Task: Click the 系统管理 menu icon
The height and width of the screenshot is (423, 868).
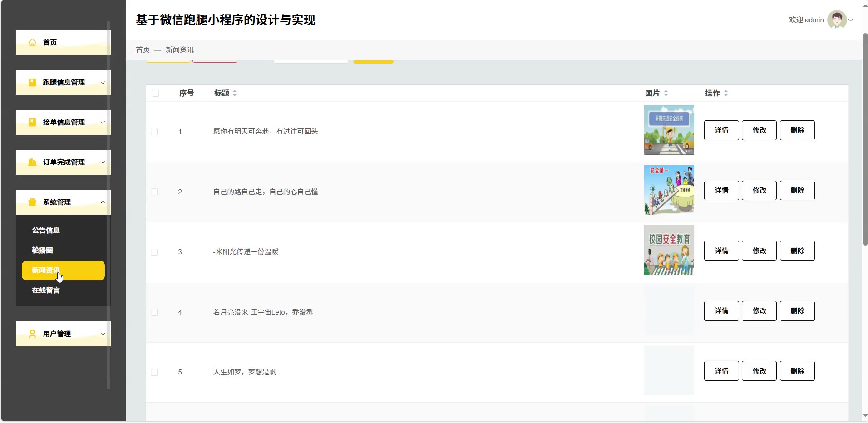Action: (x=32, y=202)
